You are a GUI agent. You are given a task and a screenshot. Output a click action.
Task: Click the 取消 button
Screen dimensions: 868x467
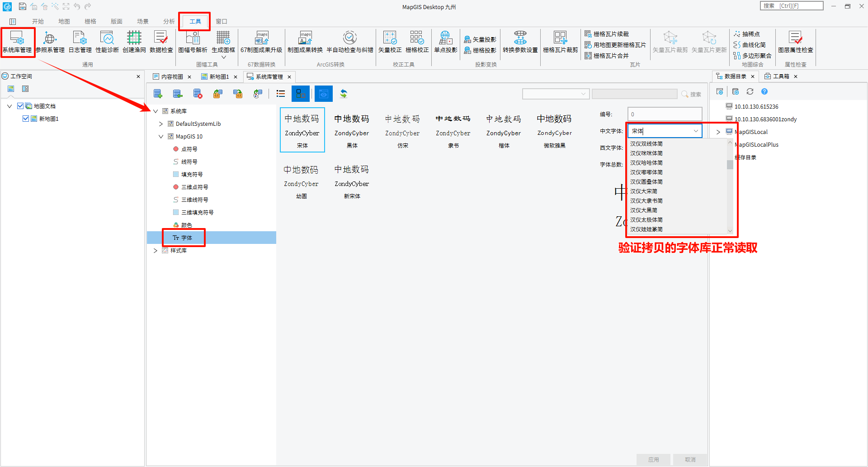(690, 459)
